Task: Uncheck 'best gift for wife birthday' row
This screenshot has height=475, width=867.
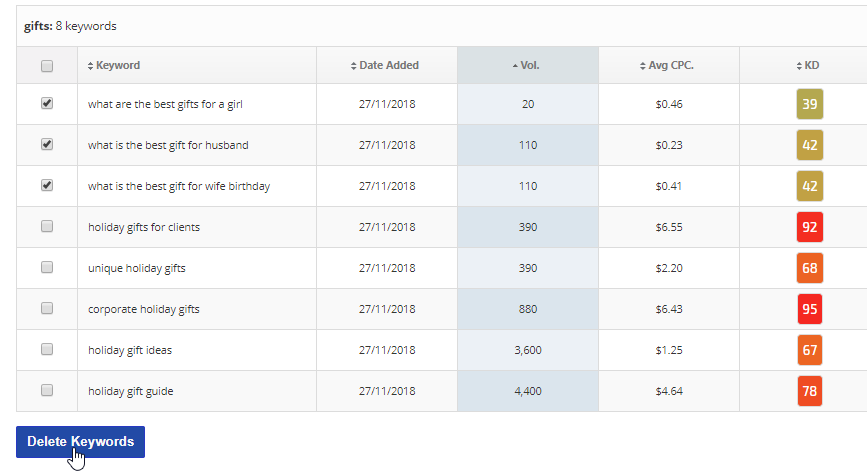Action: pyautogui.click(x=47, y=185)
